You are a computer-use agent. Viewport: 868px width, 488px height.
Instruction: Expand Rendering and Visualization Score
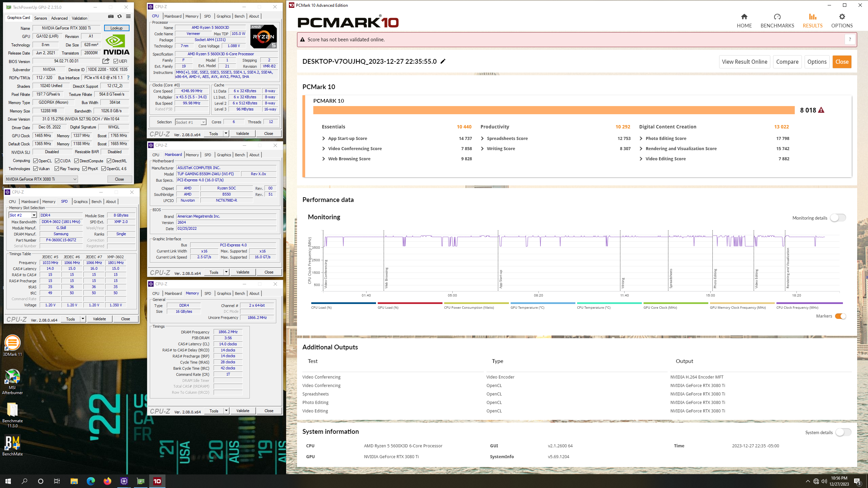pyautogui.click(x=641, y=148)
